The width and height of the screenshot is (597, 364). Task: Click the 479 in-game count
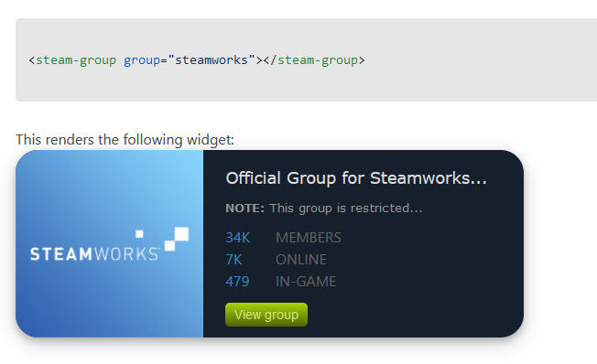point(237,282)
